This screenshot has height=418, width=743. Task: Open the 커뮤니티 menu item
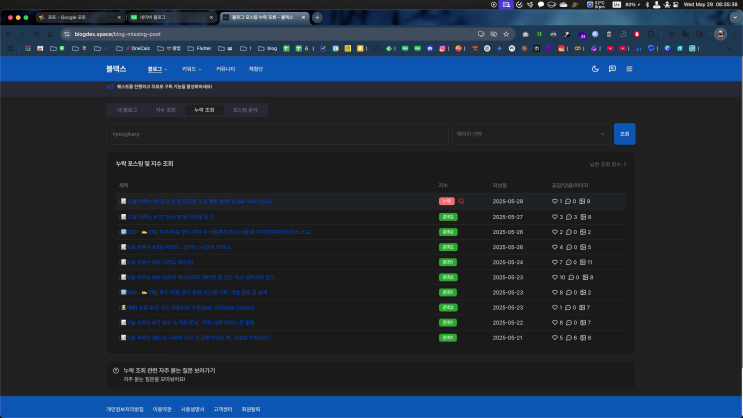point(226,69)
